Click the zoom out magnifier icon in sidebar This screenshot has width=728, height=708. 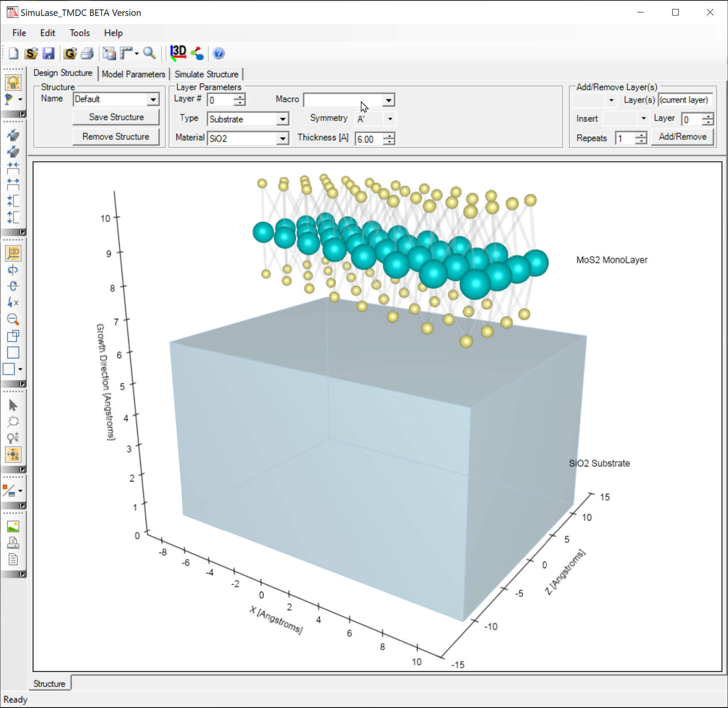(x=13, y=319)
